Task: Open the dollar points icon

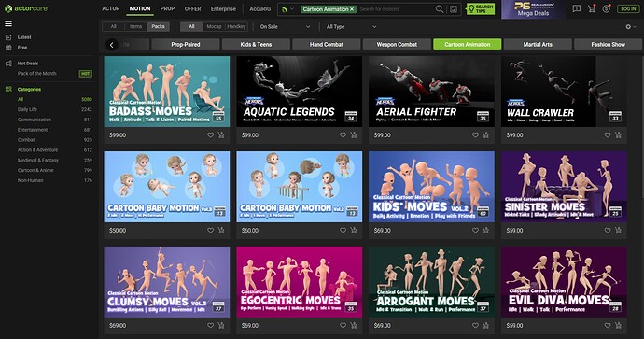Action: tap(607, 8)
